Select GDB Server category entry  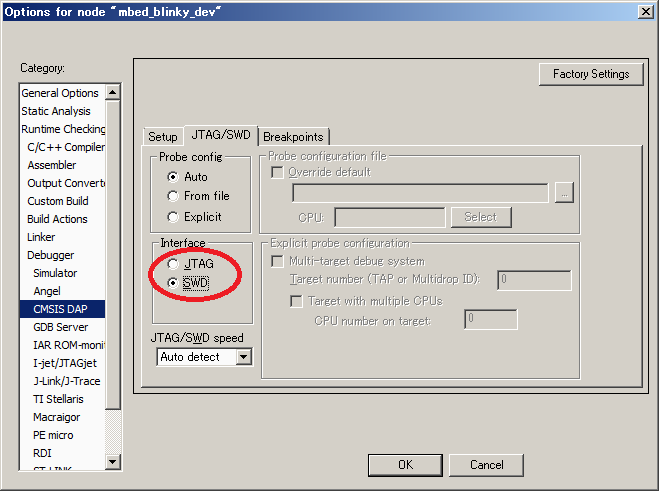pos(62,327)
